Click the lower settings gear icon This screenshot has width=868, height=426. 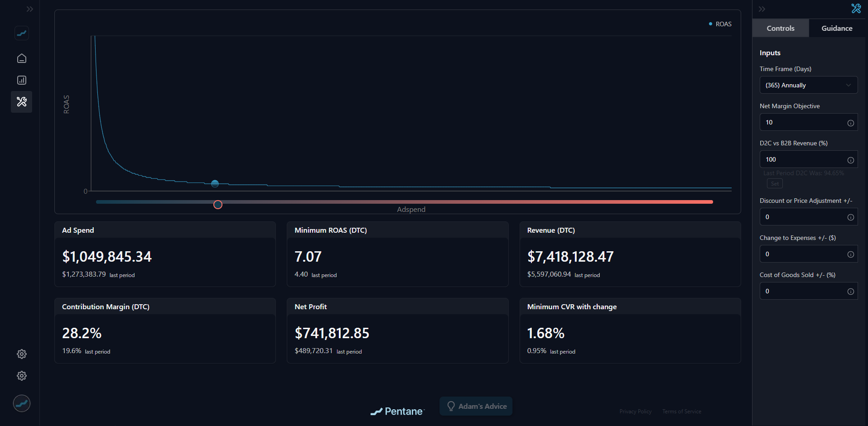click(x=21, y=376)
